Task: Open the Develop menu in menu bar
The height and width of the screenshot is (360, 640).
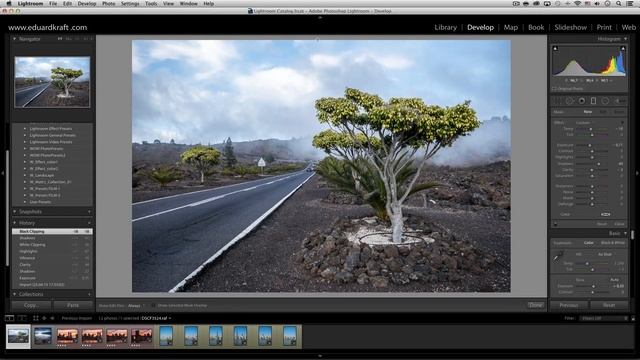Action: click(x=87, y=4)
